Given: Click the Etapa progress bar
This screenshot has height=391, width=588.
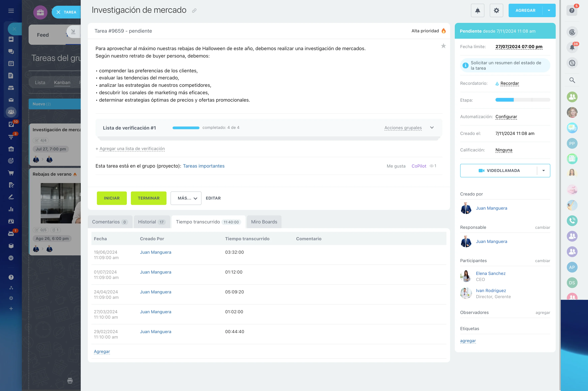Looking at the screenshot, I should click(x=522, y=100).
